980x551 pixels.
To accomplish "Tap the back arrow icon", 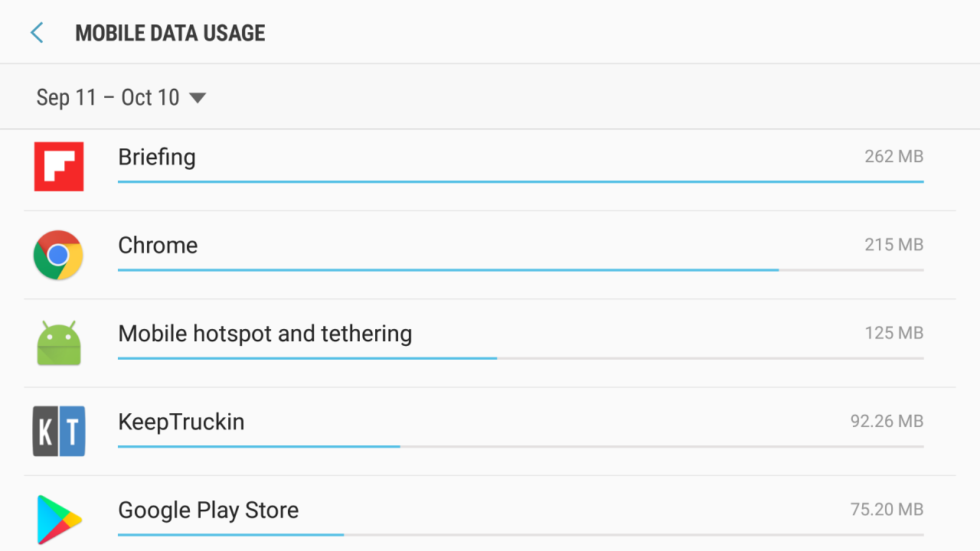I will (37, 33).
